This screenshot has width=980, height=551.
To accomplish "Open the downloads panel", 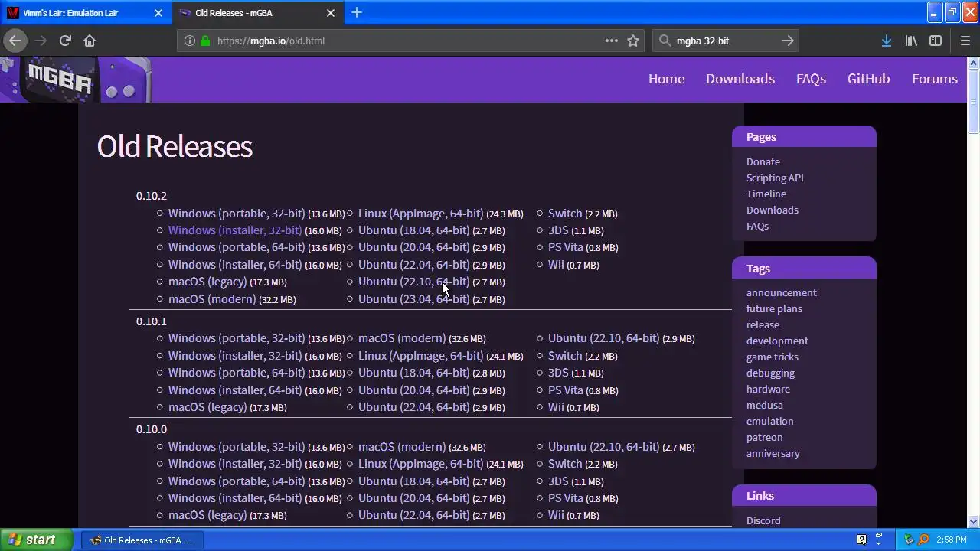I will tap(886, 41).
